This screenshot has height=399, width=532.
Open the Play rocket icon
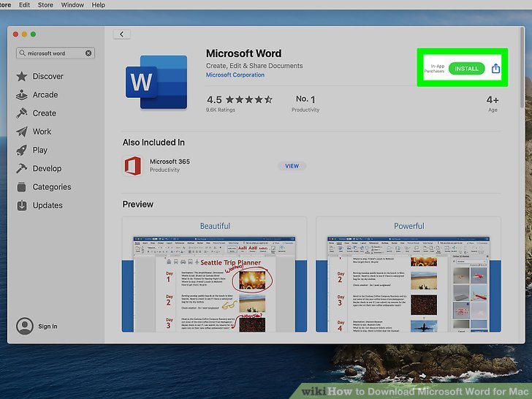pos(22,150)
